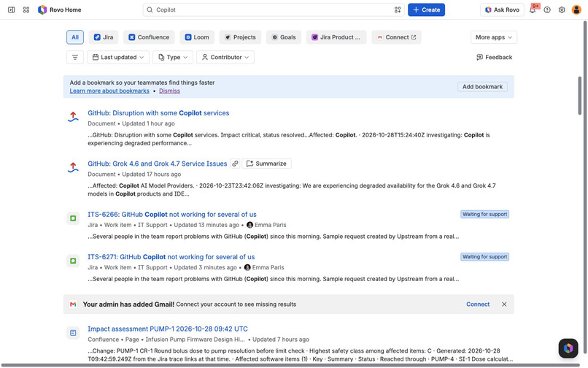Open the Gmail Connect external tab
This screenshot has height=368, width=588.
[x=396, y=37]
